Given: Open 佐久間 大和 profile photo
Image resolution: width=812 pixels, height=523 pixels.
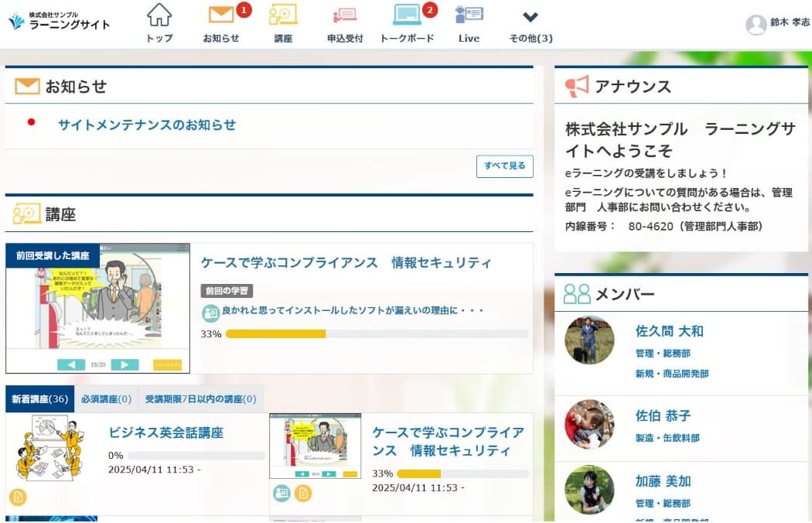Looking at the screenshot, I should point(589,340).
